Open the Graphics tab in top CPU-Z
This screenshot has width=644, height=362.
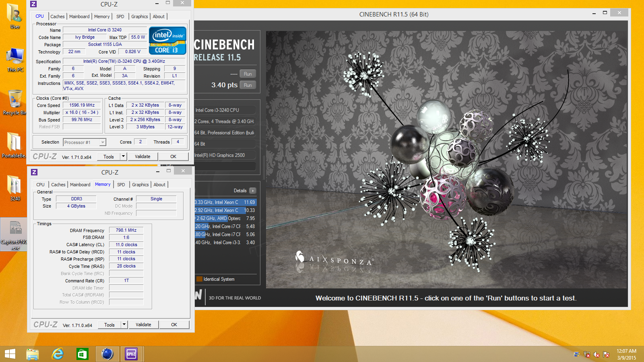[140, 16]
